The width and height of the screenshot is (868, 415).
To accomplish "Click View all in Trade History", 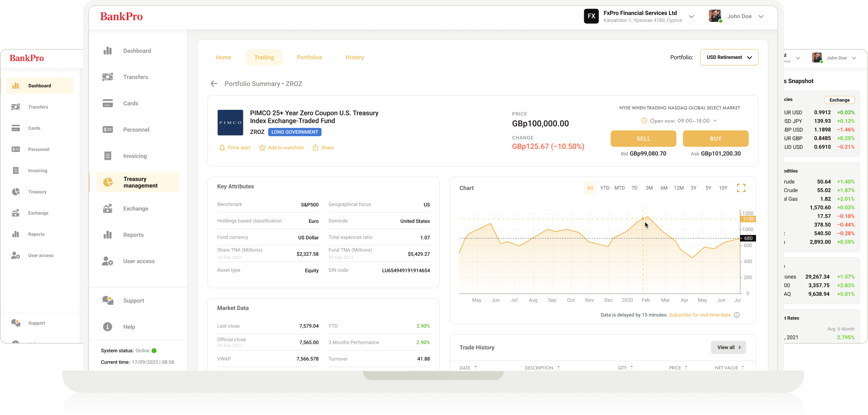I will [x=728, y=347].
